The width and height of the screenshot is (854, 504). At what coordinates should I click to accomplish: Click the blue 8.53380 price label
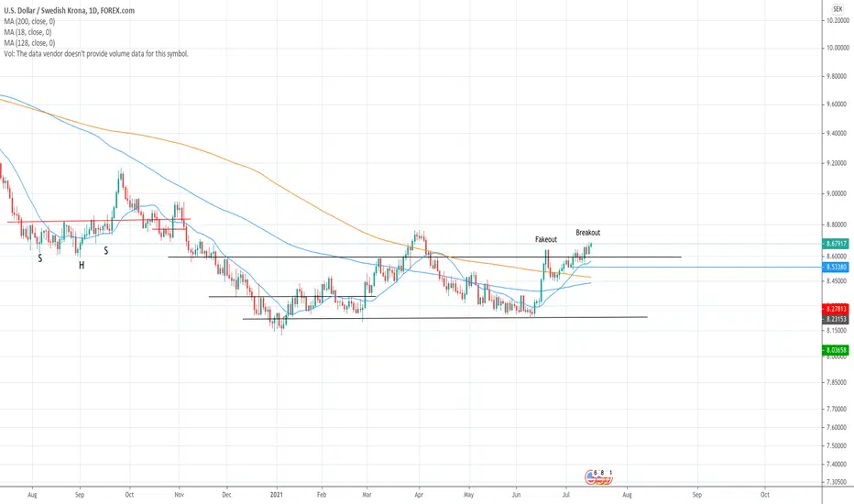[835, 267]
